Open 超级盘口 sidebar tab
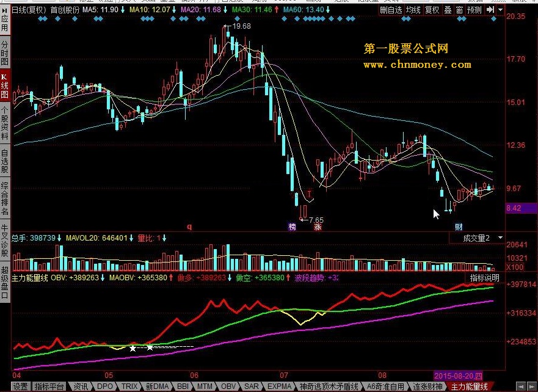Image resolution: width=538 pixels, height=392 pixels. tap(5, 283)
